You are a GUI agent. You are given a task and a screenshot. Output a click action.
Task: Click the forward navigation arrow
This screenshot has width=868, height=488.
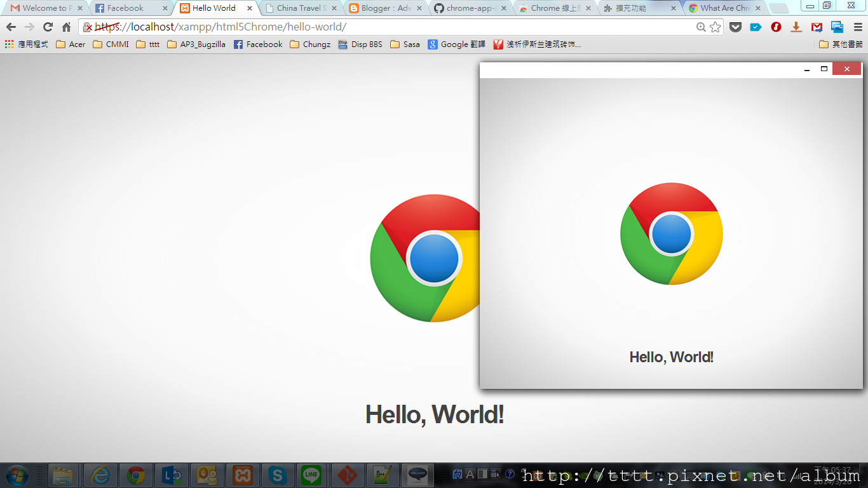coord(29,27)
